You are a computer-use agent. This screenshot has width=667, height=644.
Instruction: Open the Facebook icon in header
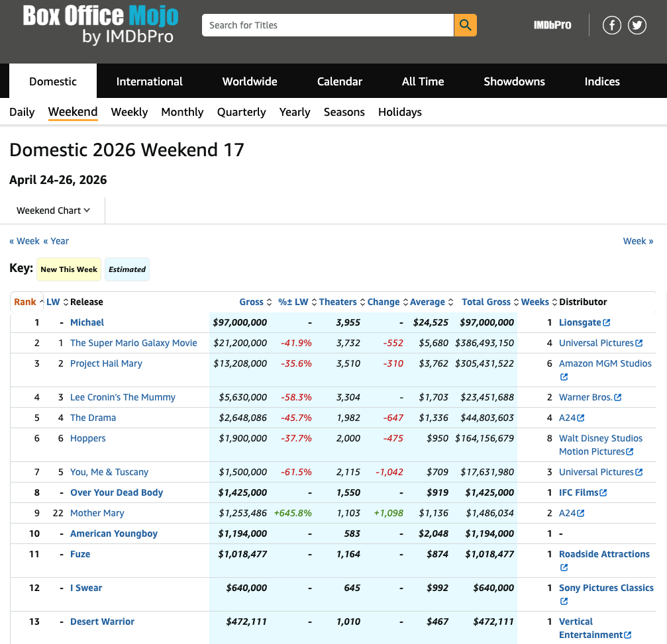coord(612,25)
